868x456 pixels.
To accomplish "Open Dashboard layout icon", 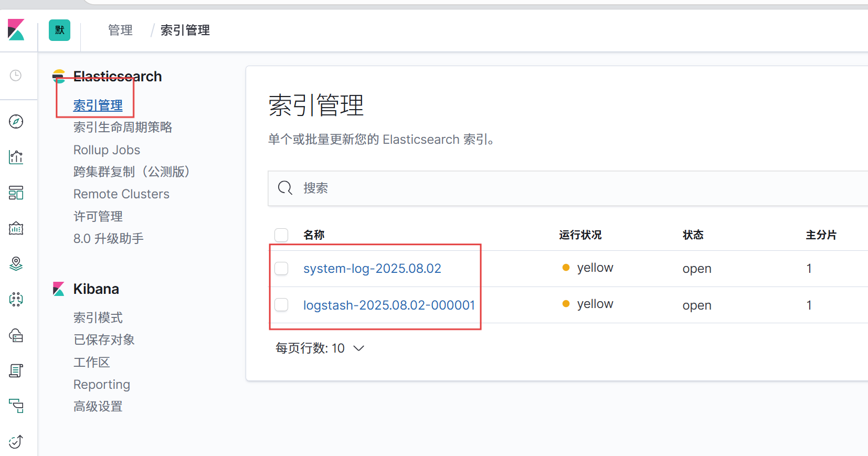I will (16, 193).
